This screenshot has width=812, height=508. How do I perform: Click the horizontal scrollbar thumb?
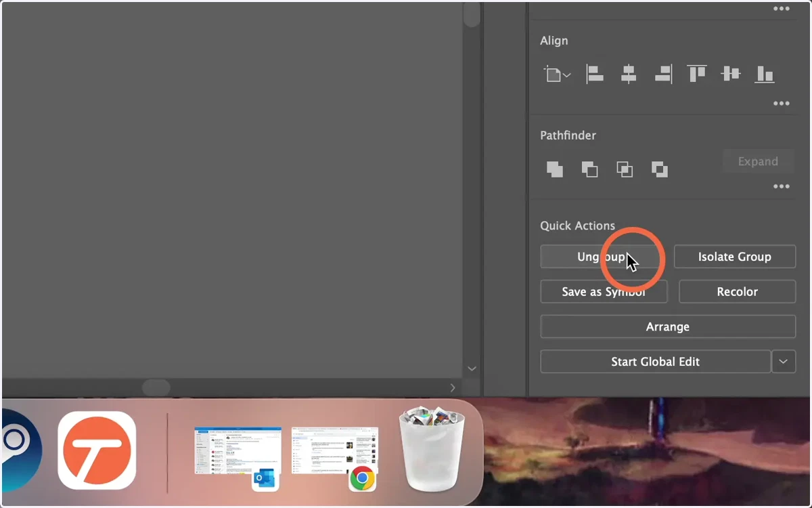coord(156,387)
